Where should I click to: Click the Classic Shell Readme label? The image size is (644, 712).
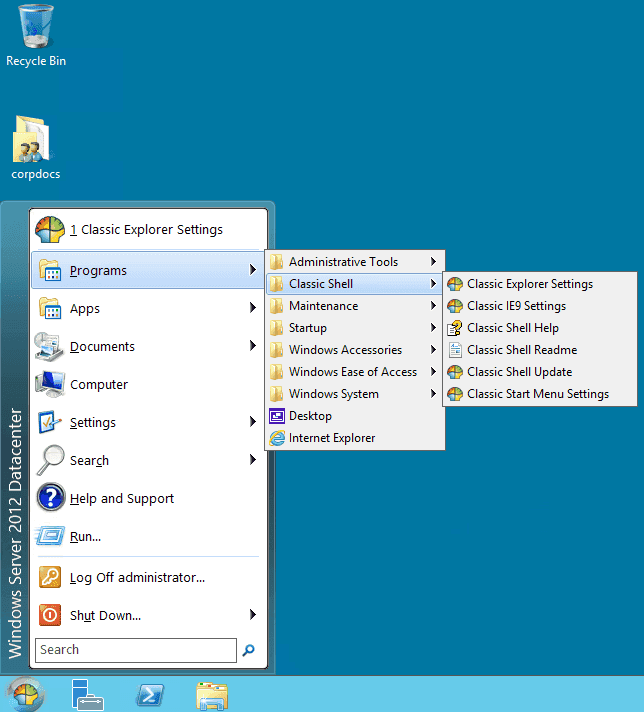522,350
